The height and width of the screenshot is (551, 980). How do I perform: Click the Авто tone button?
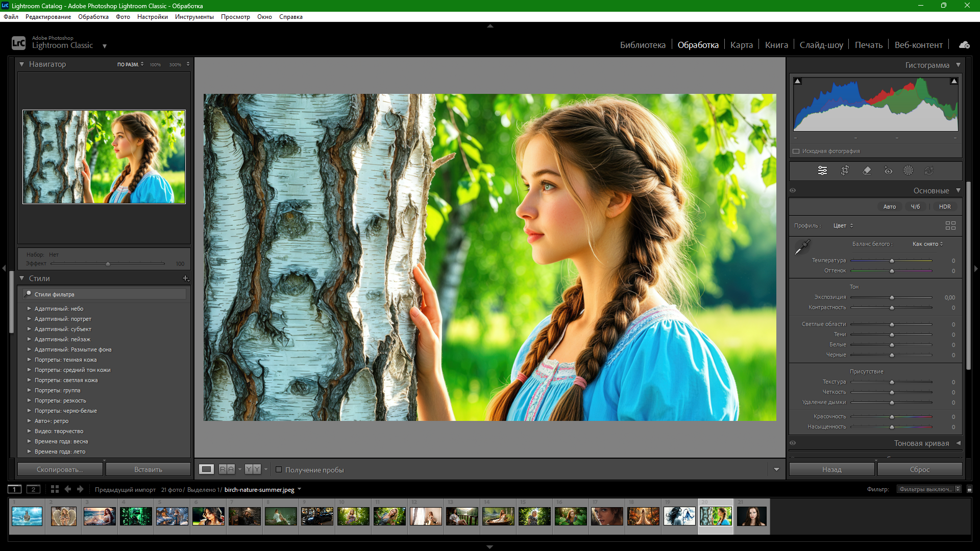(x=890, y=207)
